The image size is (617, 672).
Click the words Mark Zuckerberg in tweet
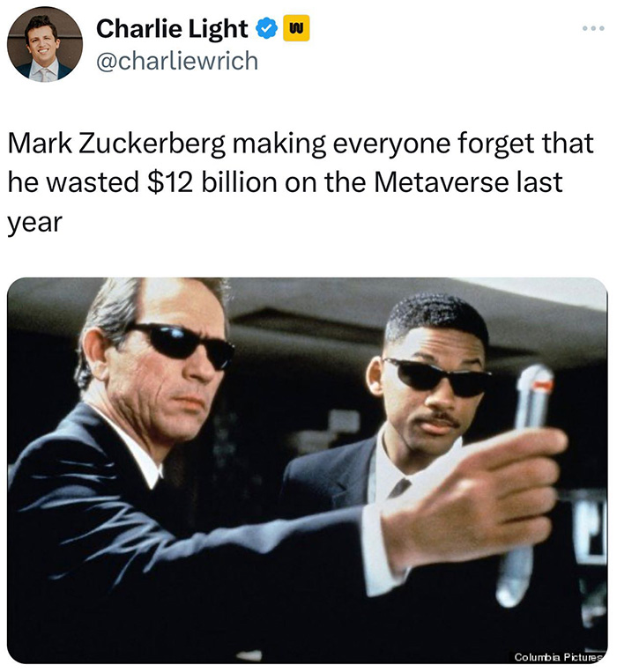pos(116,144)
